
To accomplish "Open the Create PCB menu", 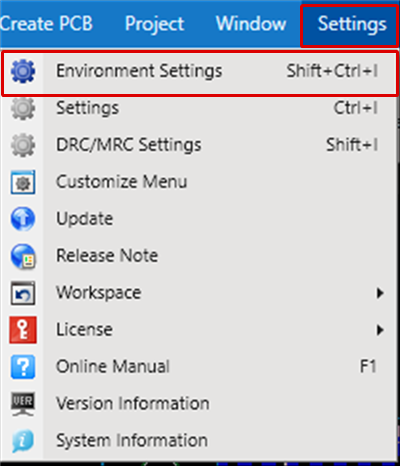I will tap(46, 24).
